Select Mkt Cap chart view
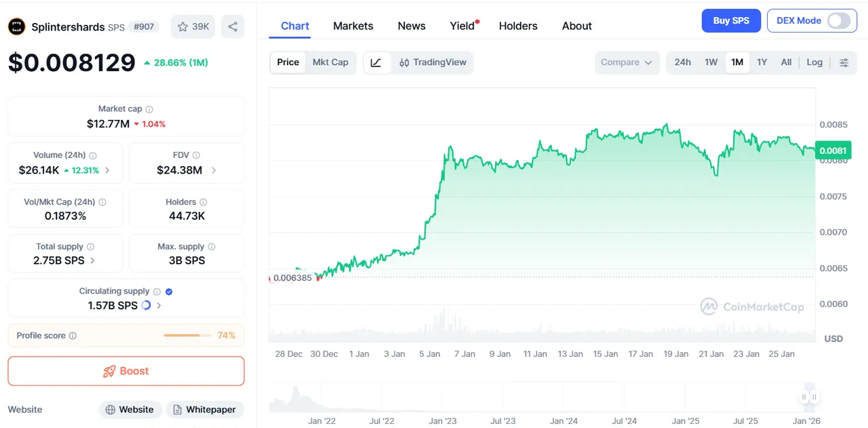868x428 pixels. point(330,62)
